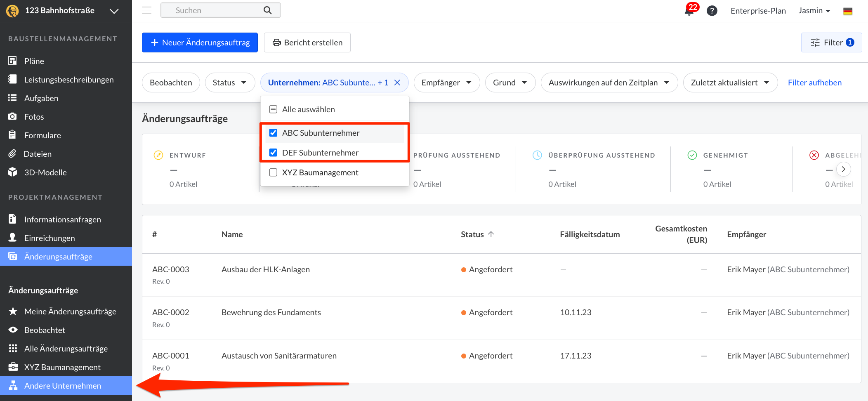Open Informationsanfragen in the sidebar
The height and width of the screenshot is (401, 868).
[x=62, y=219]
